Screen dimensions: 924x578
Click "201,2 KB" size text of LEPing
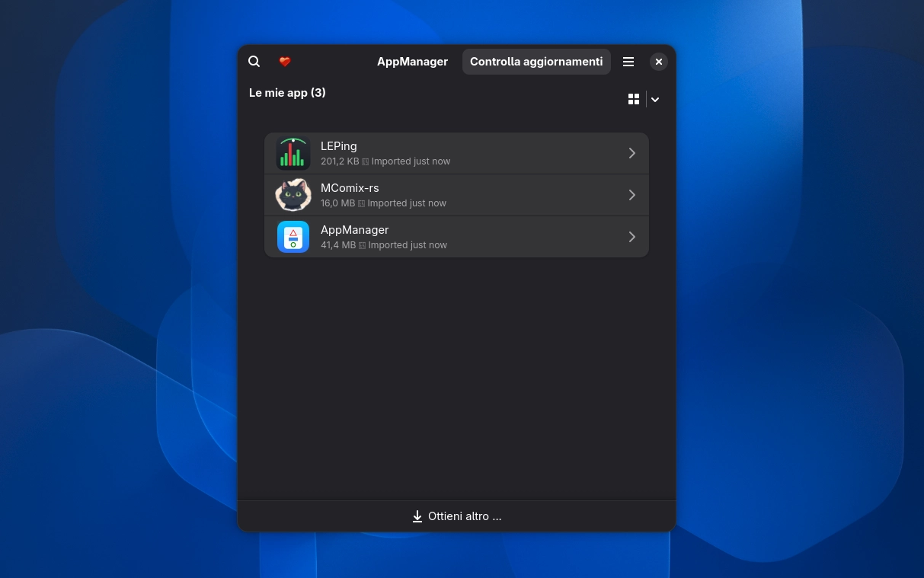[340, 161]
